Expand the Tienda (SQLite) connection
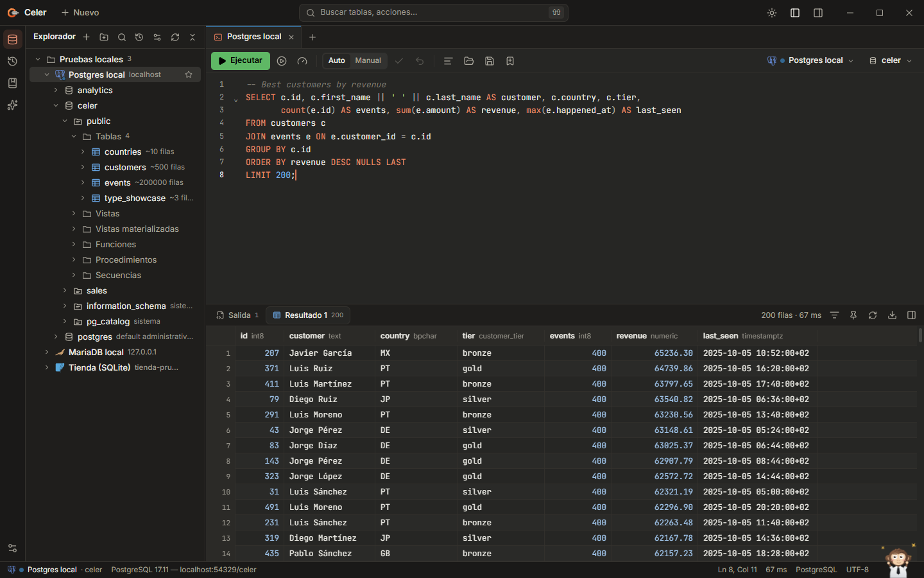Image resolution: width=924 pixels, height=578 pixels. 47,367
